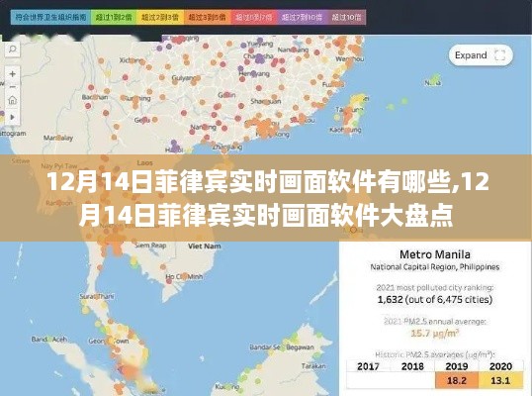This screenshot has width=532, height=396.
Task: Select the green 超过1到2倍 legend item
Action: click(114, 17)
